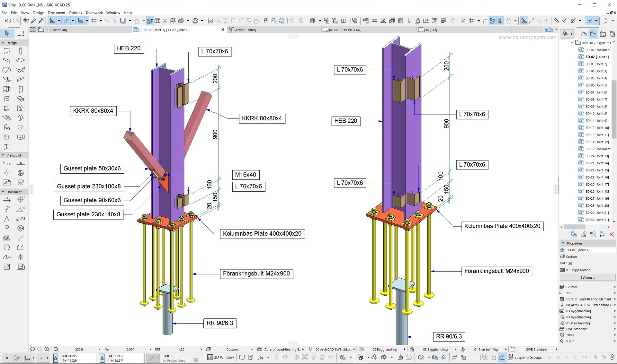This screenshot has width=617, height=364.
Task: Click the Inject Parameters syringe icon
Action: [41, 21]
